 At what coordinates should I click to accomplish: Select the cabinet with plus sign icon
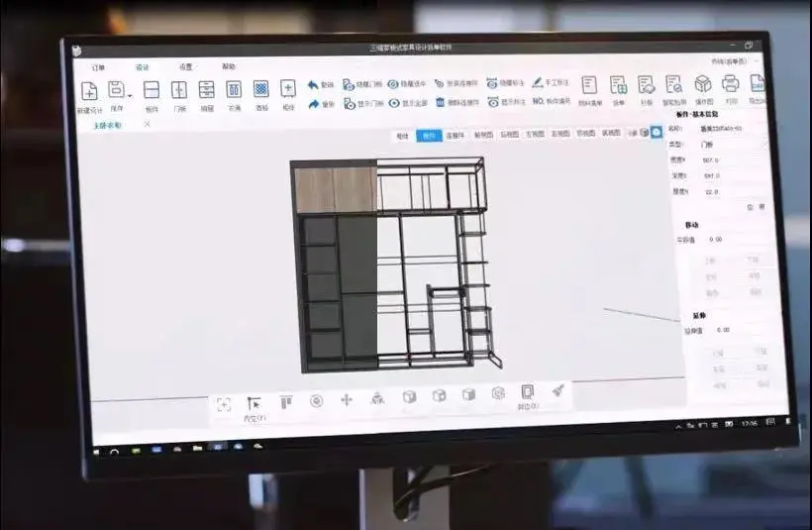click(288, 88)
